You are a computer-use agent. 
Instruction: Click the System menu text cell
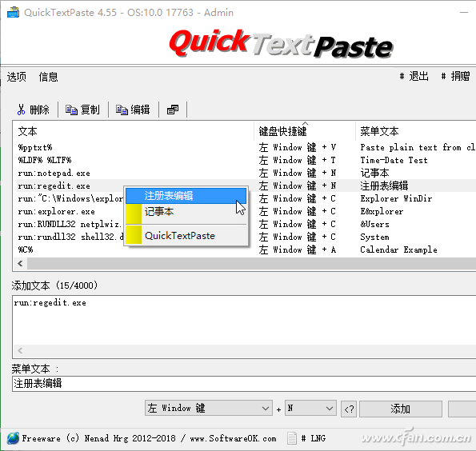[x=374, y=237]
